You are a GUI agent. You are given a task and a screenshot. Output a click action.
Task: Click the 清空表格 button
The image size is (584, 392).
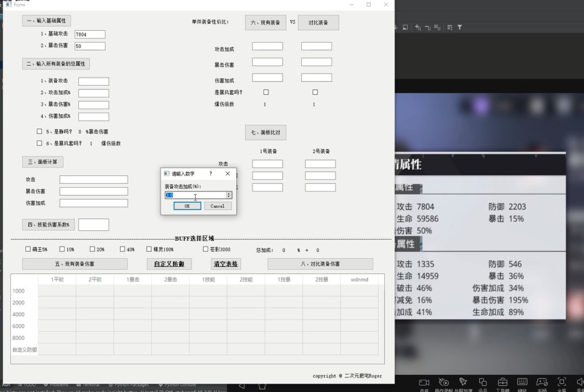click(x=225, y=264)
